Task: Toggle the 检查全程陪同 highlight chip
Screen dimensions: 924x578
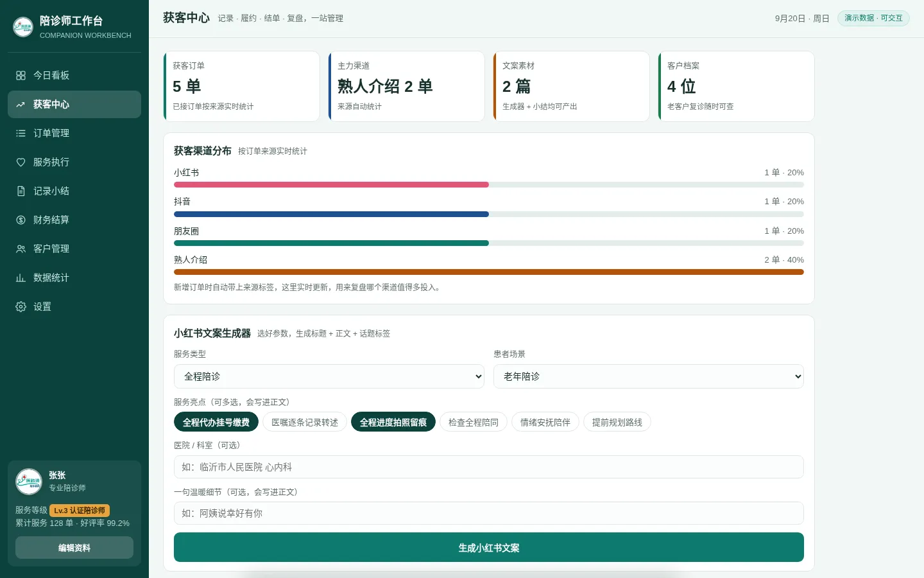Action: 474,422
